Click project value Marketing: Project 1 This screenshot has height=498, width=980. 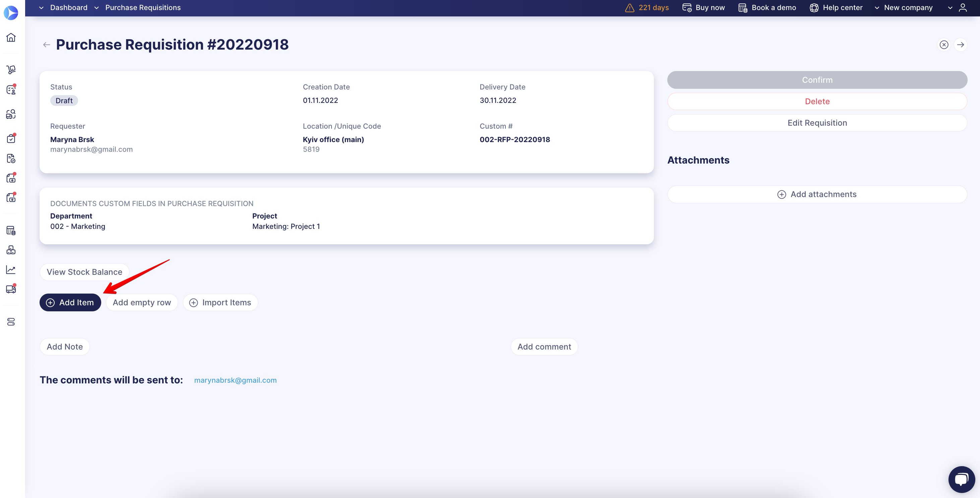pos(286,226)
